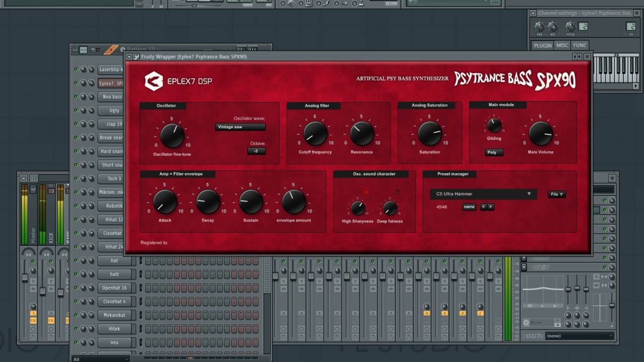Switch to the PLUGIN tab in Channel settings
644x362 pixels.
(543, 45)
